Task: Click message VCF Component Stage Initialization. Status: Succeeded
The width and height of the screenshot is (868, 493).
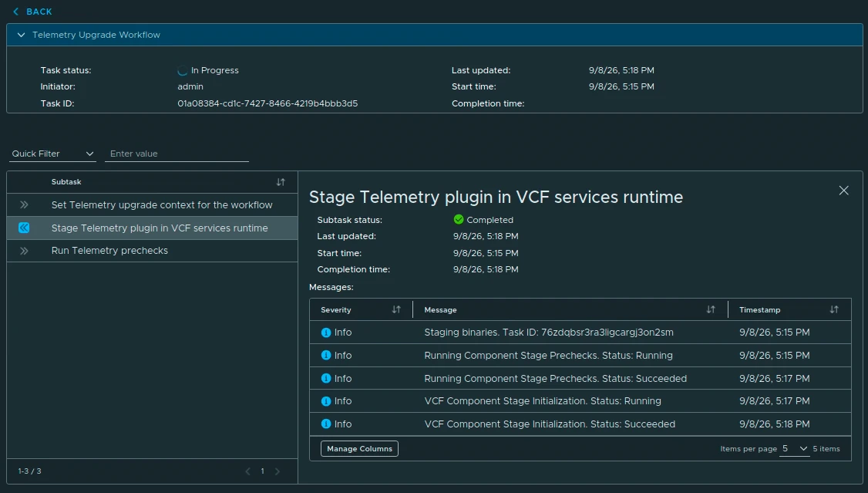Action: click(x=550, y=424)
